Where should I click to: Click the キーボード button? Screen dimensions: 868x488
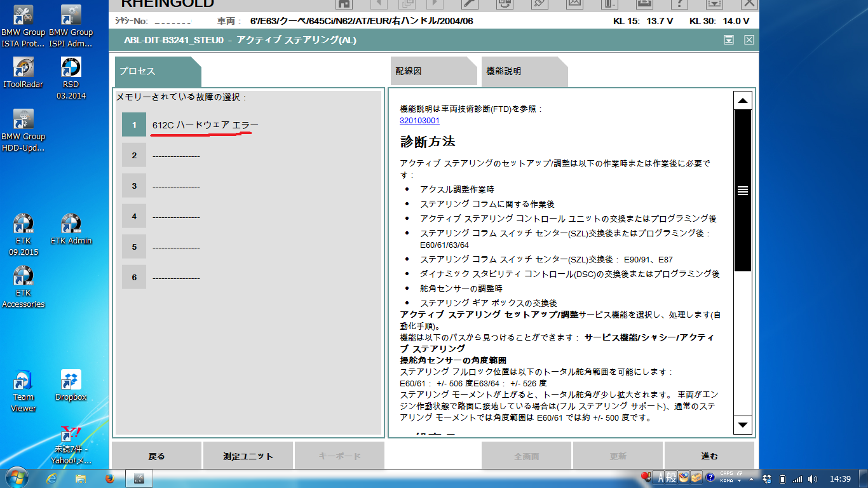coord(339,456)
